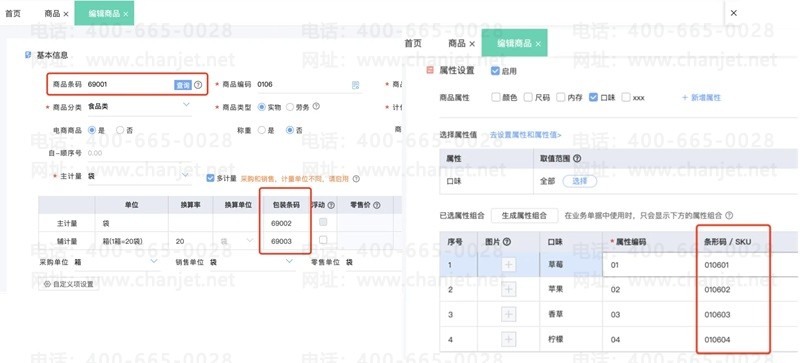Tick 浮动 checkbox in 辅计量 row
Screen dimensions: 800x363
click(323, 239)
